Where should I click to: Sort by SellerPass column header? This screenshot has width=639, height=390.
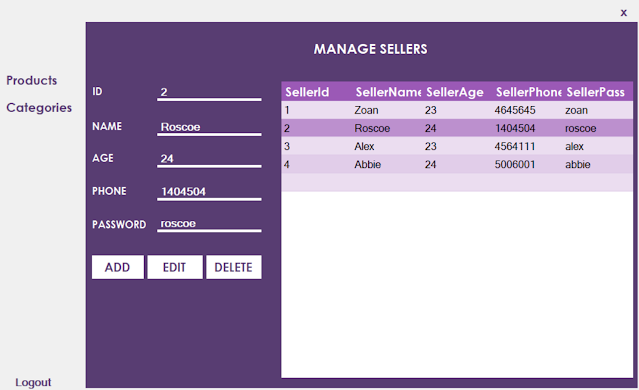pyautogui.click(x=598, y=92)
